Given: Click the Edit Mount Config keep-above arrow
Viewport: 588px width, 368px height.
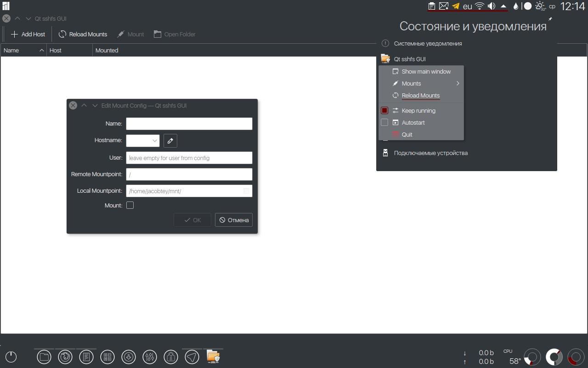Looking at the screenshot, I should (x=84, y=105).
